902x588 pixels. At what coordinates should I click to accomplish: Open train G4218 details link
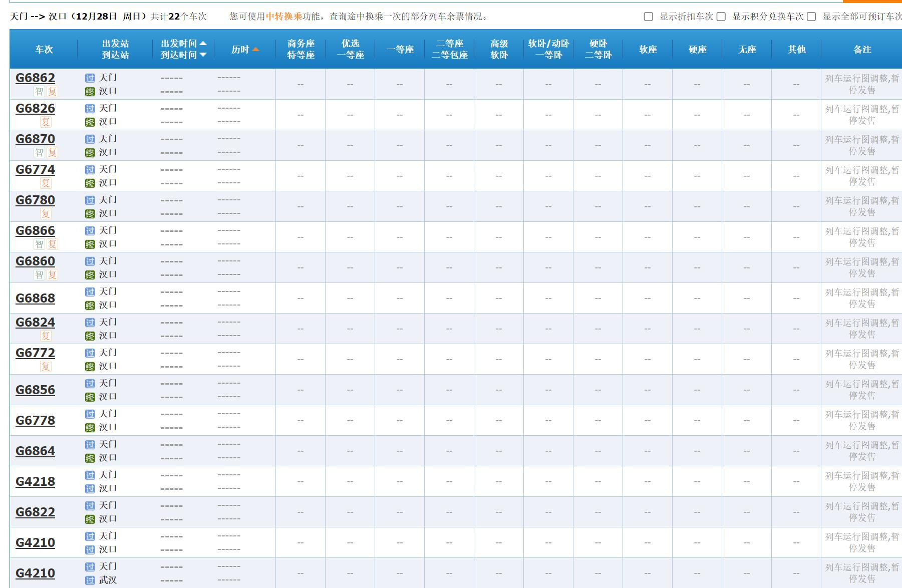tap(35, 481)
